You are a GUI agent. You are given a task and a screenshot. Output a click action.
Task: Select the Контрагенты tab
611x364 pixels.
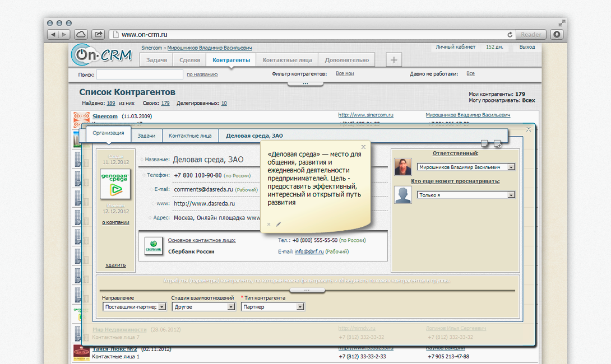[231, 60]
